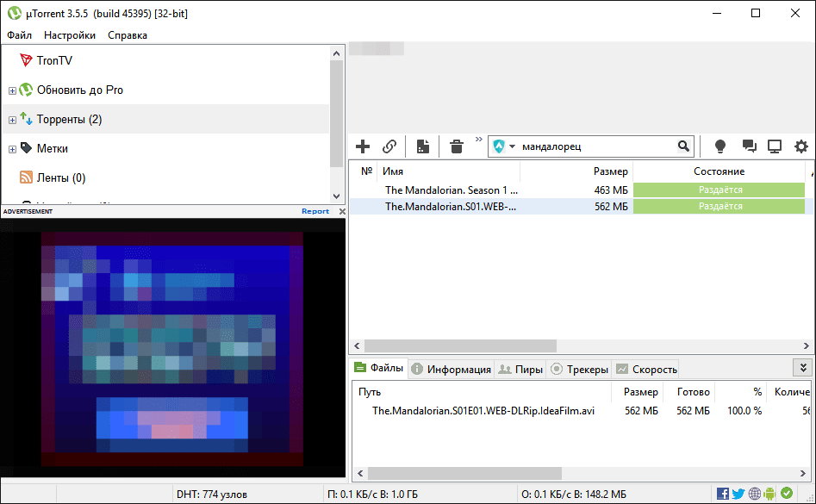Close the advertisement panel
Screen dimensions: 816x504
pos(342,211)
